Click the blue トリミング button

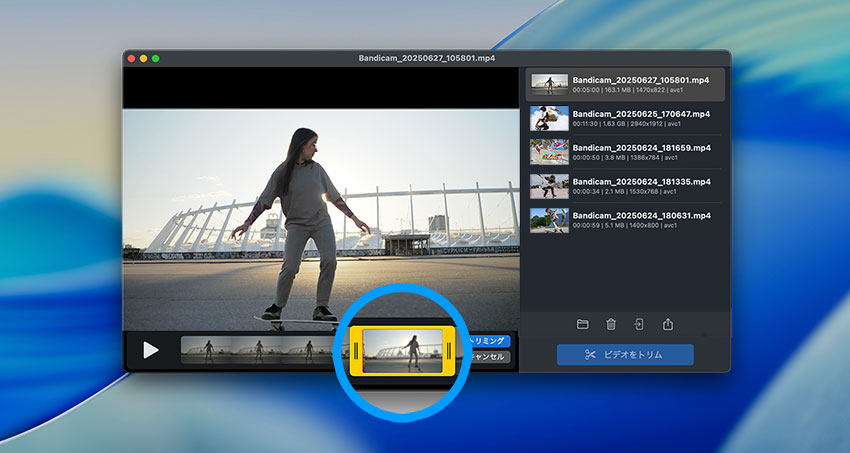(x=488, y=341)
